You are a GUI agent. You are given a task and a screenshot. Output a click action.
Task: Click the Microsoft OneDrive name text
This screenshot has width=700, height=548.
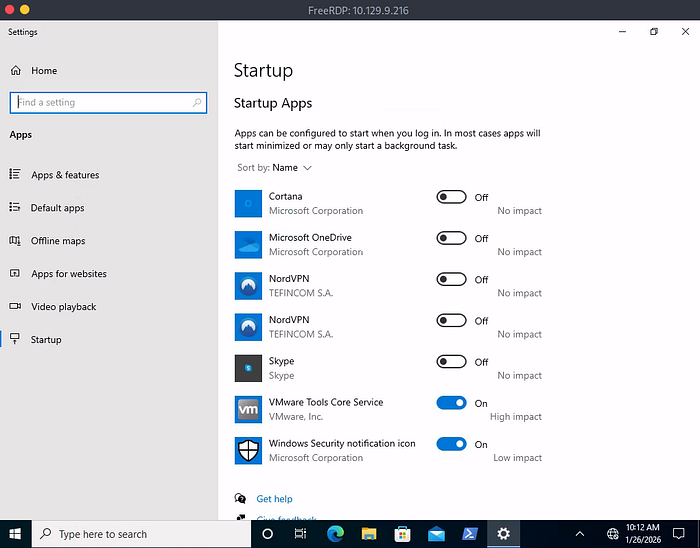click(x=310, y=237)
